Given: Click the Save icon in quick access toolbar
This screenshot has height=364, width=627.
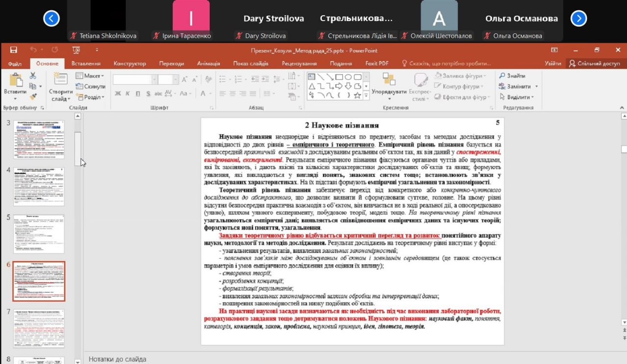Looking at the screenshot, I should pos(14,50).
